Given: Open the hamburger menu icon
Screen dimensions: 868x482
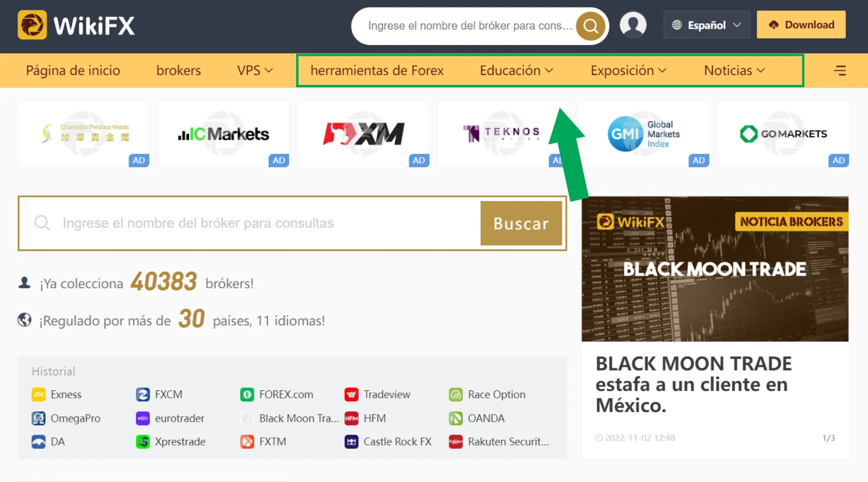Looking at the screenshot, I should pos(840,71).
